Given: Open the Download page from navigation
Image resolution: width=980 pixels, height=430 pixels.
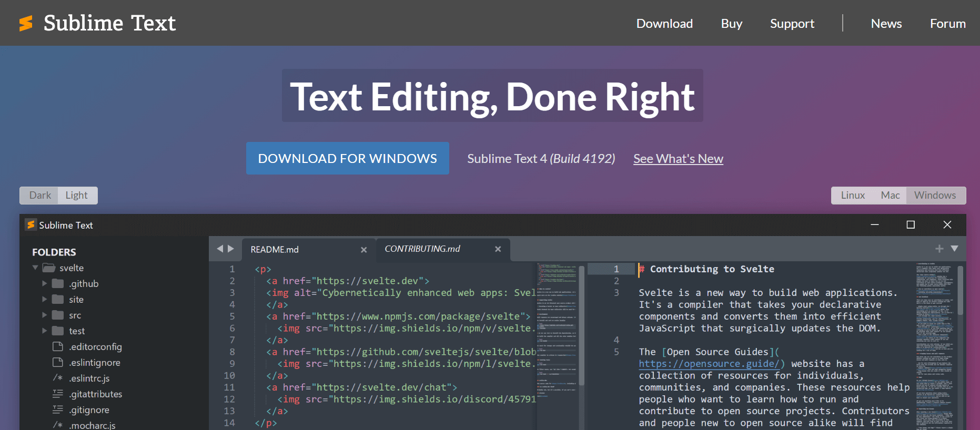Looking at the screenshot, I should point(664,24).
